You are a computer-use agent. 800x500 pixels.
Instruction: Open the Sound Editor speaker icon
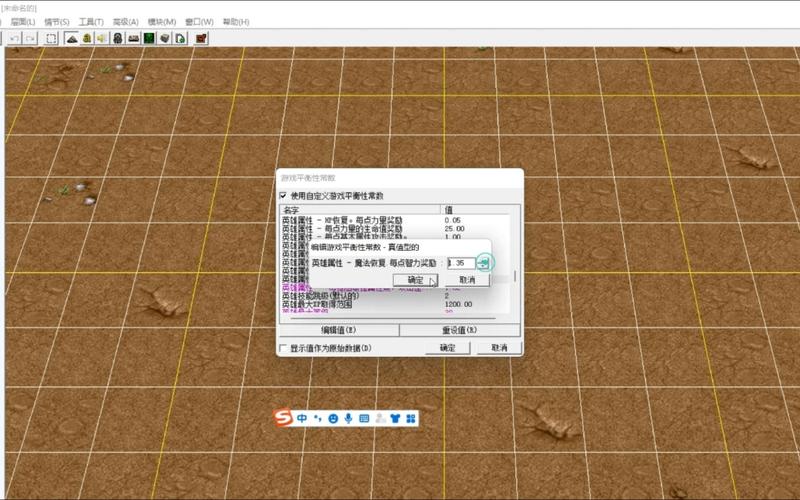coord(102,39)
